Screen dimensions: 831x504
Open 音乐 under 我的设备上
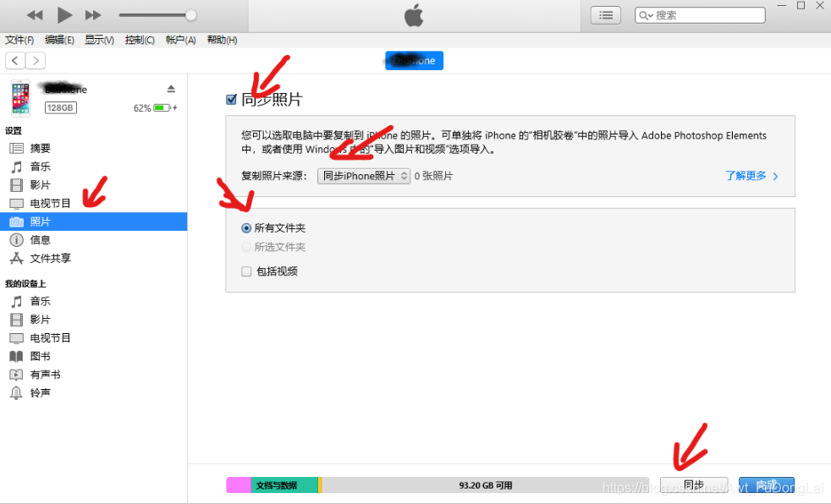(x=94, y=301)
